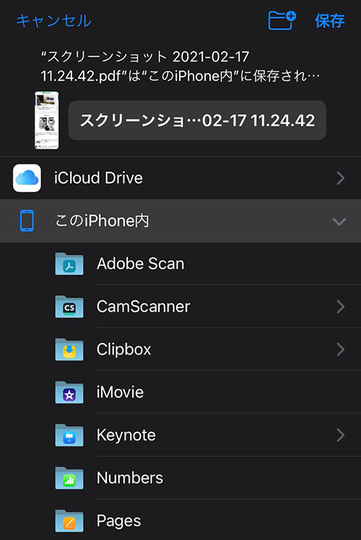Collapse the このiPhone内 section chevron
Image resolution: width=361 pixels, height=540 pixels.
pos(339,221)
